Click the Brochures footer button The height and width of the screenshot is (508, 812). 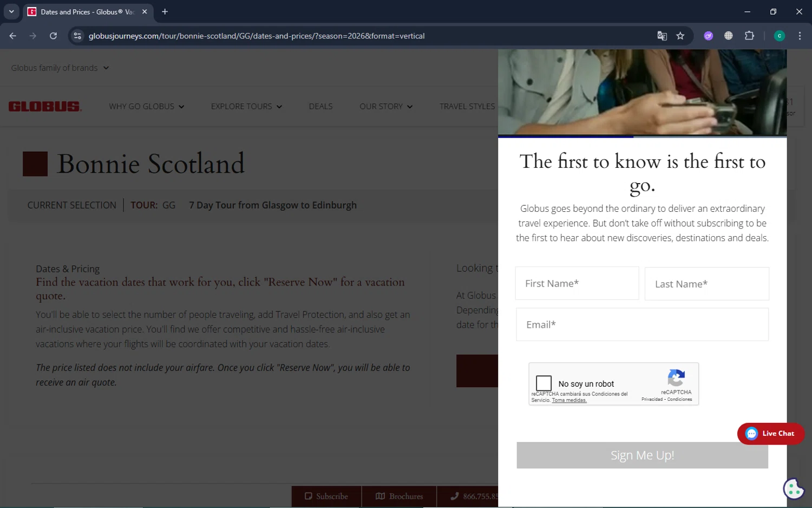coord(400,496)
